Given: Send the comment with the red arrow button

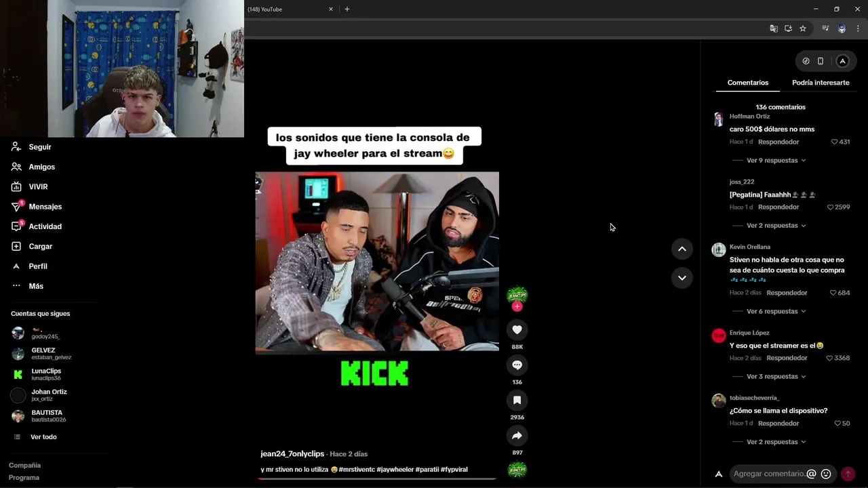Looking at the screenshot, I should [x=848, y=474].
